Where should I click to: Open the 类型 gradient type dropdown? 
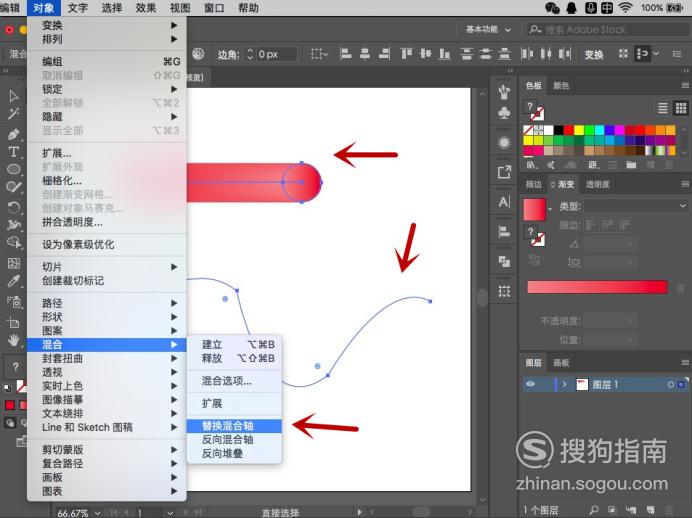point(636,206)
